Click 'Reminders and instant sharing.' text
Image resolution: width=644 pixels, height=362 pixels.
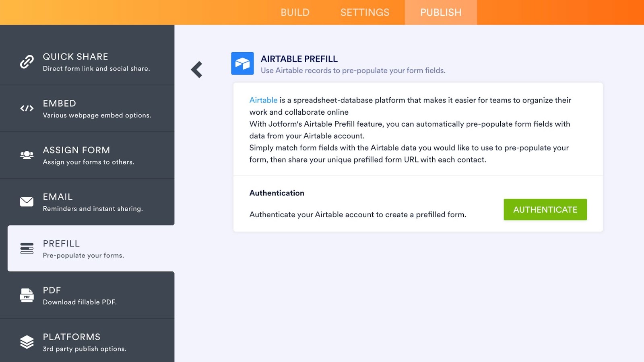click(x=93, y=209)
